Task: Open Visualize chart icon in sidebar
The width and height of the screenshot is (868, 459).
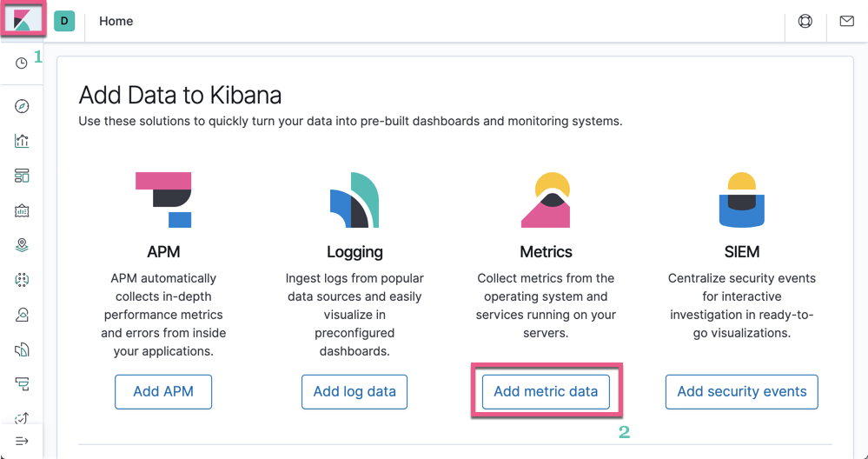Action: coord(22,141)
